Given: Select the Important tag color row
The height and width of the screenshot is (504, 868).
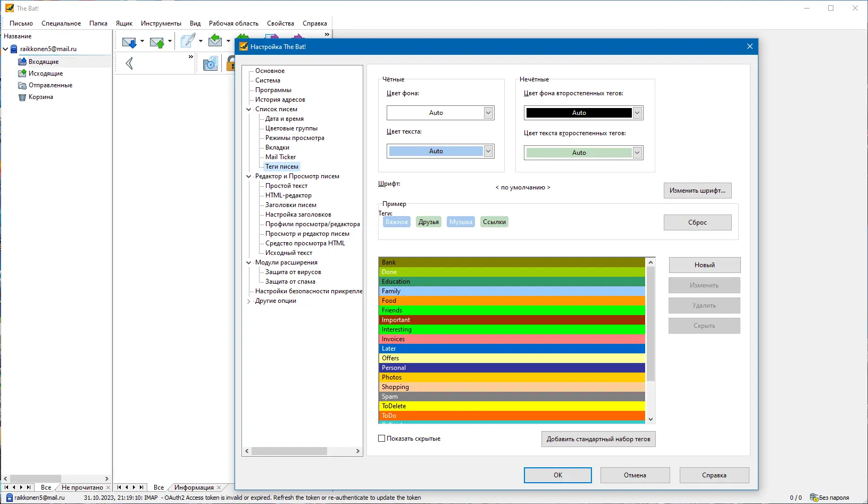Looking at the screenshot, I should (512, 320).
